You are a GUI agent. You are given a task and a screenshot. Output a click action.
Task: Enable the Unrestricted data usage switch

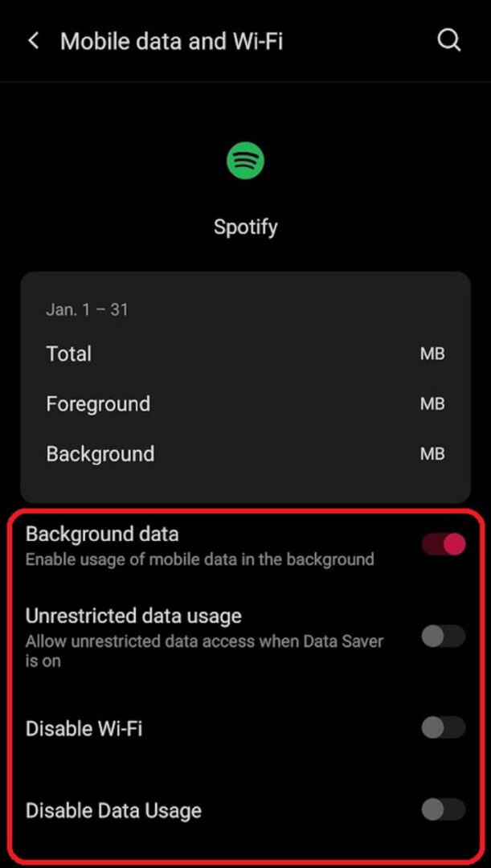(x=444, y=637)
